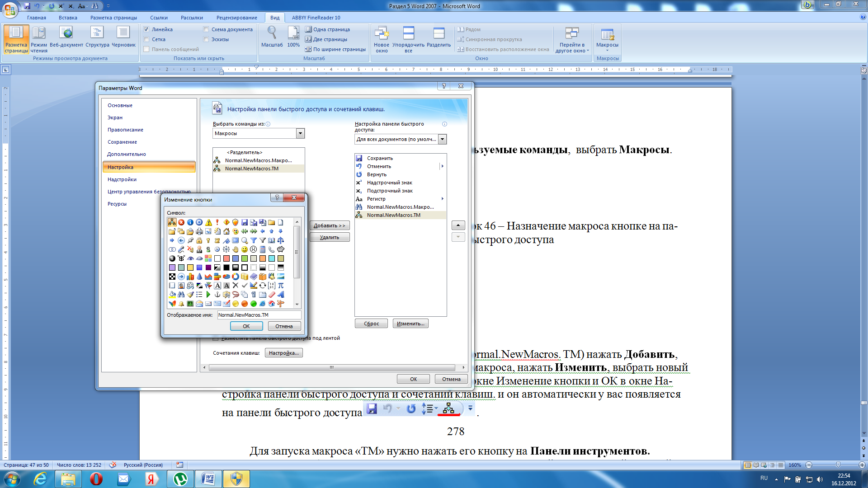Image resolution: width=868 pixels, height=488 pixels.
Task: Choose the balance scales symbol
Action: [281, 240]
